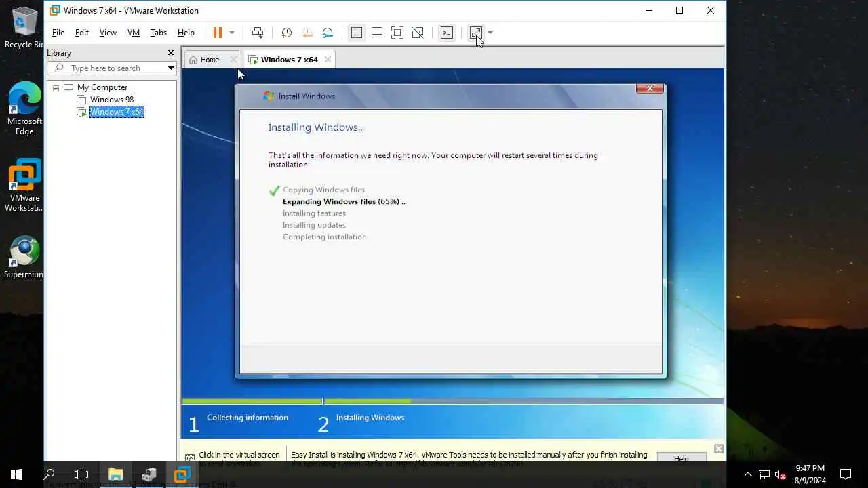The width and height of the screenshot is (868, 488).
Task: Show the console view toolbar icon
Action: coord(447,33)
